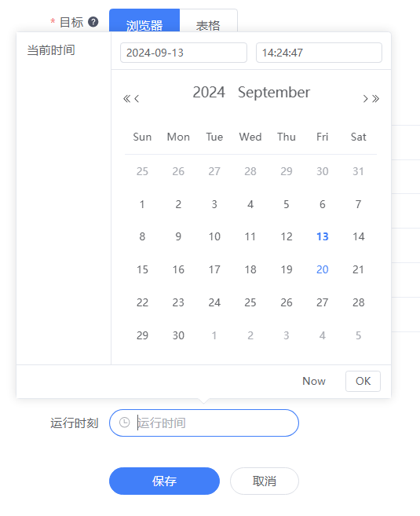Click the OK button in date picker
This screenshot has height=516, width=420.
(363, 381)
